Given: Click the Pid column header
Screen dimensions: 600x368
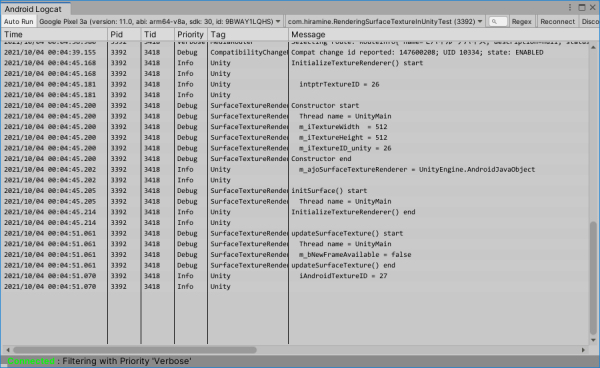Looking at the screenshot, I should [124, 34].
